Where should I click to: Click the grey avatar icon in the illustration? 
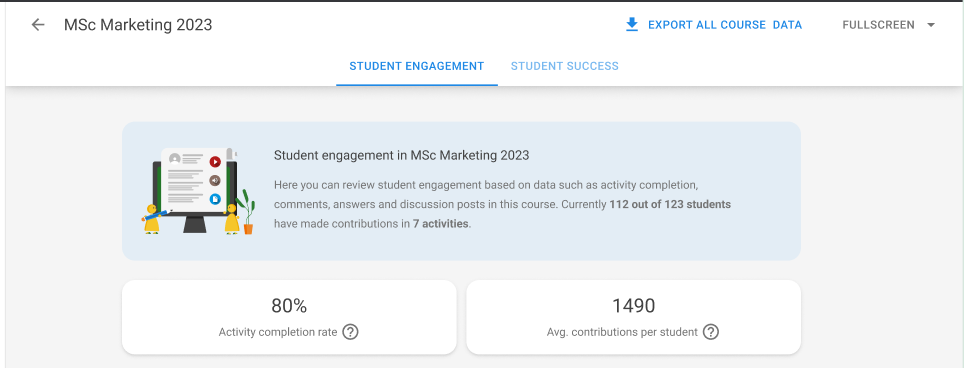coord(175,159)
